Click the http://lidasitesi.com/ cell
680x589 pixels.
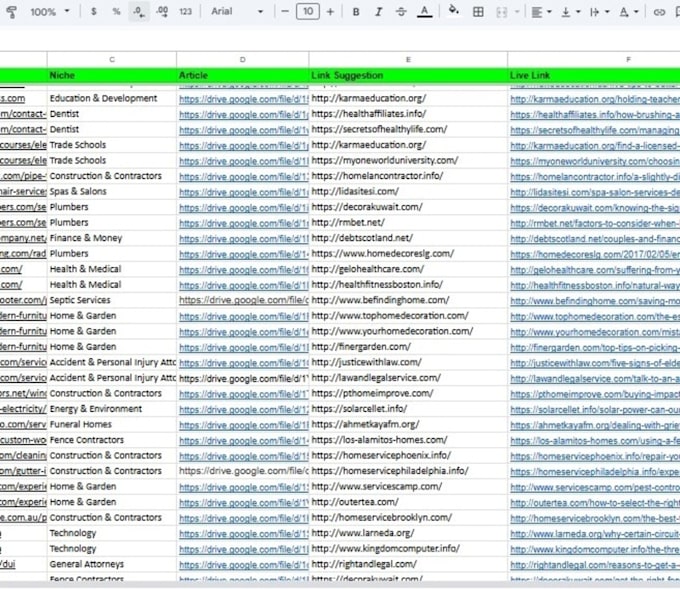point(408,192)
